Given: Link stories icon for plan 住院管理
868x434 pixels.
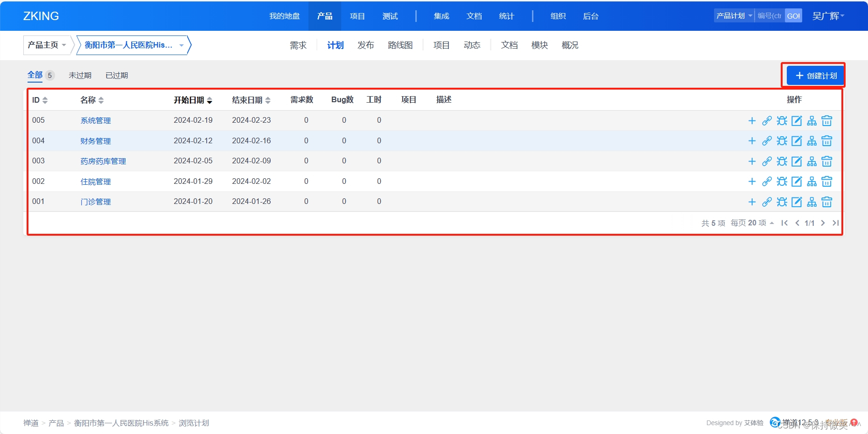Looking at the screenshot, I should [x=767, y=182].
